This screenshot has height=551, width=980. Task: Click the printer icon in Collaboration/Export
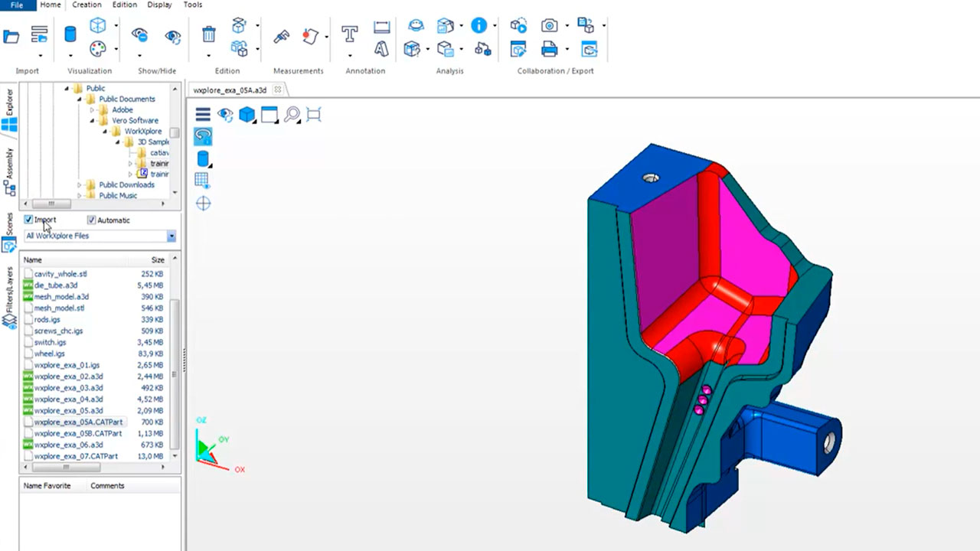(x=549, y=50)
